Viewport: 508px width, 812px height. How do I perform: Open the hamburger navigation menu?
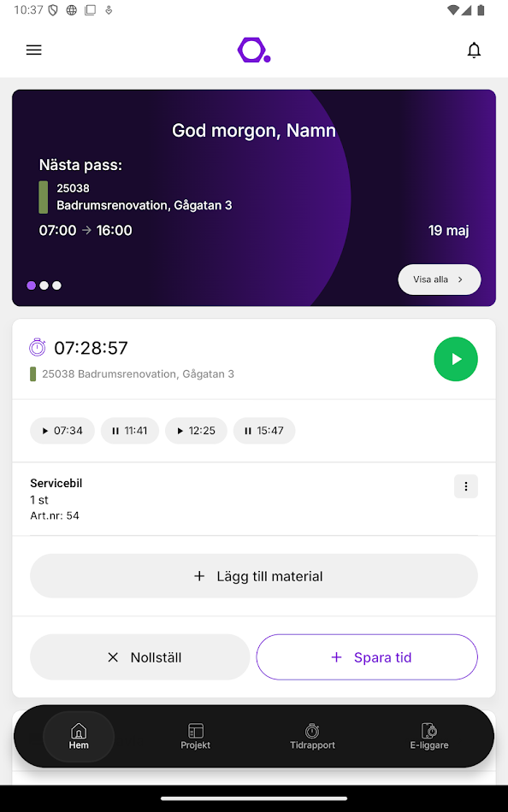pyautogui.click(x=33, y=50)
